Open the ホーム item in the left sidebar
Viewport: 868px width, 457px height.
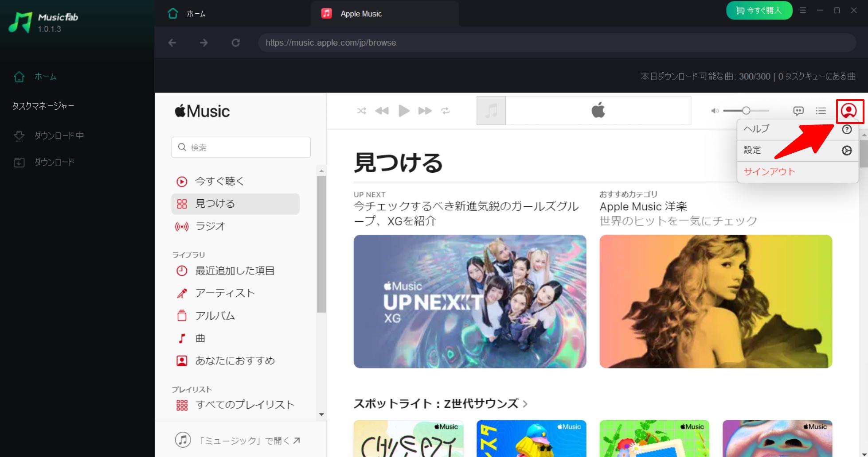point(35,77)
